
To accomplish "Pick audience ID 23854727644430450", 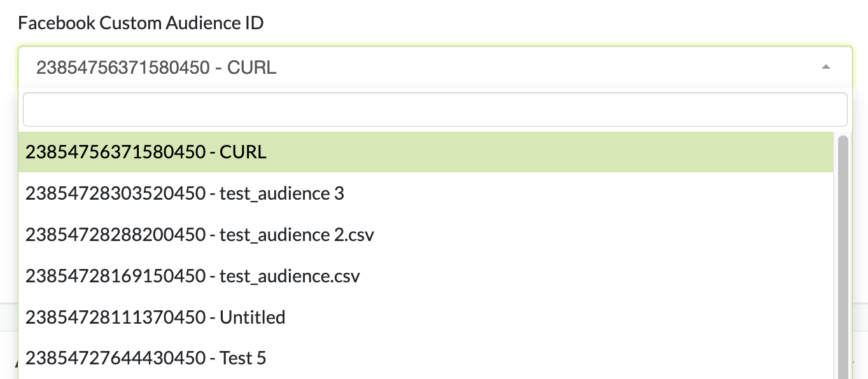I will [x=115, y=359].
